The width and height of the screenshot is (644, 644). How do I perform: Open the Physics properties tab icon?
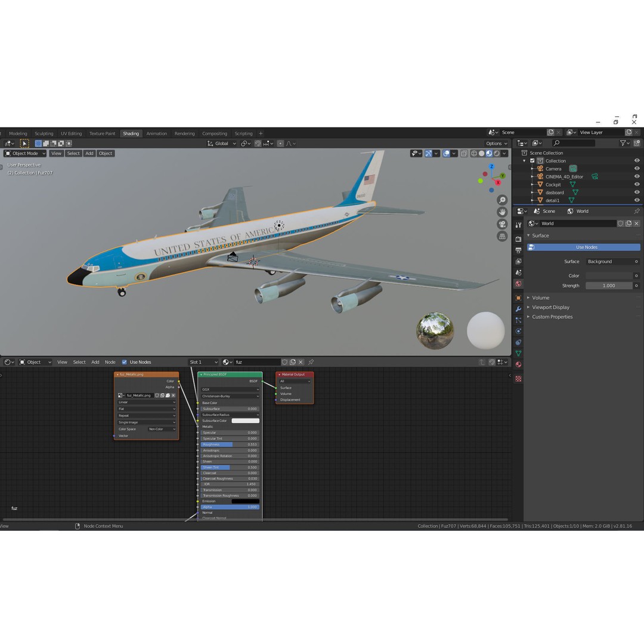[518, 331]
